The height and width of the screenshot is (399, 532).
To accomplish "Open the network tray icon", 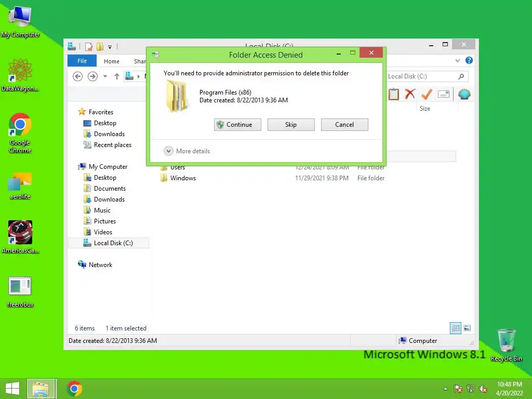I will pos(471,389).
